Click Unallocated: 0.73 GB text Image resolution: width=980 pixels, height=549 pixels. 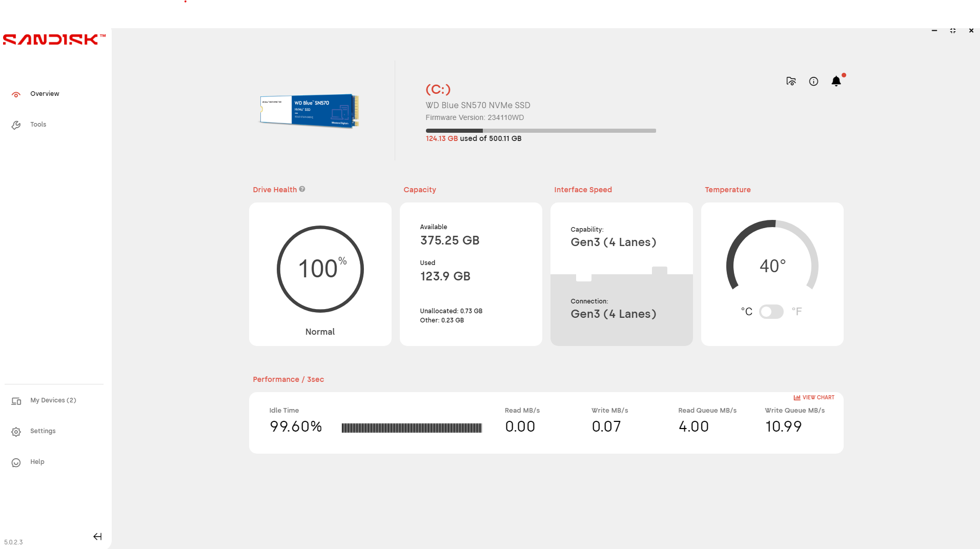[x=451, y=311]
